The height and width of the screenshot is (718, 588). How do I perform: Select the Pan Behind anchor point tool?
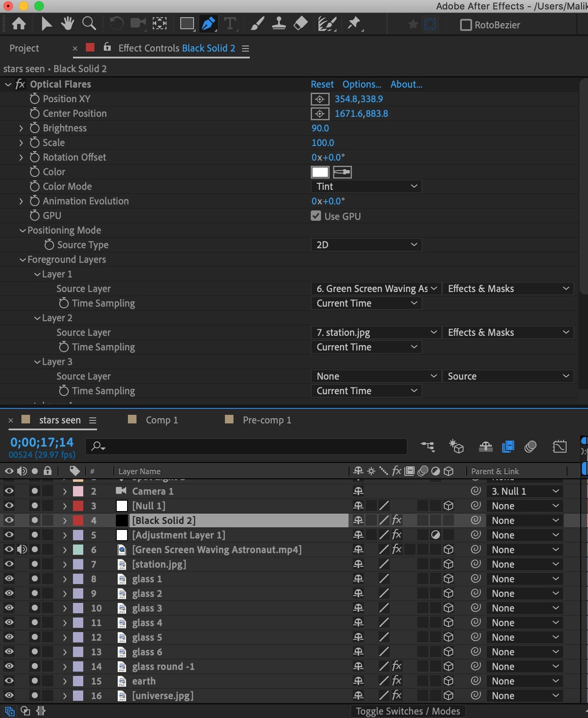[160, 24]
